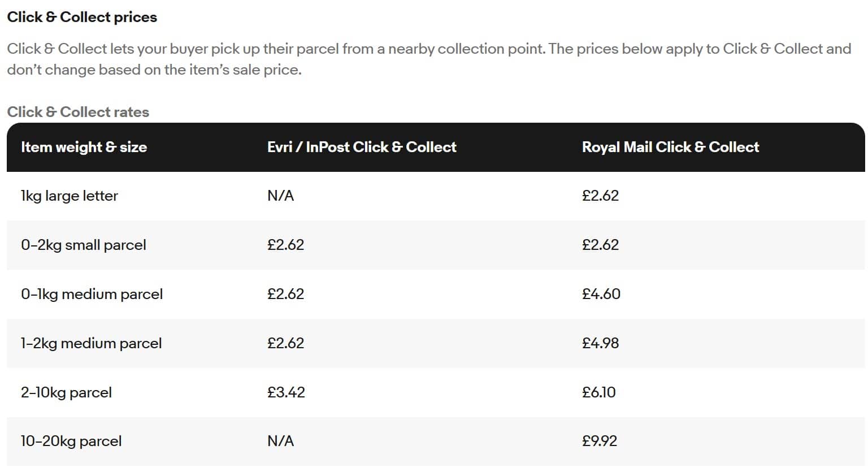Image resolution: width=868 pixels, height=476 pixels.
Task: Click the 1–2kg medium parcel row label
Action: 91,343
